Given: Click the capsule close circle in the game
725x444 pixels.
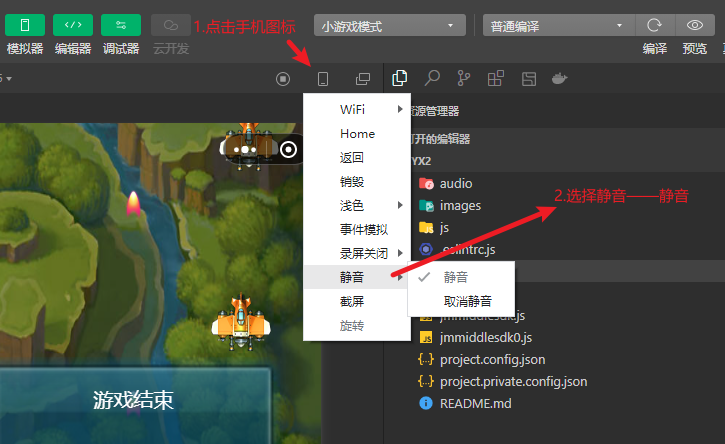Looking at the screenshot, I should coord(289,149).
